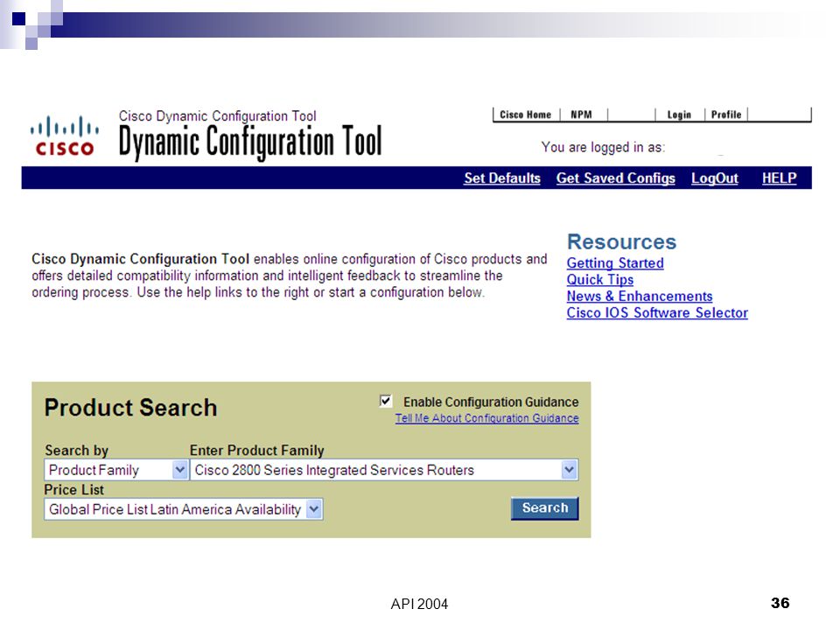Image resolution: width=840 pixels, height=630 pixels.
Task: Click Set Defaults link
Action: 502,178
